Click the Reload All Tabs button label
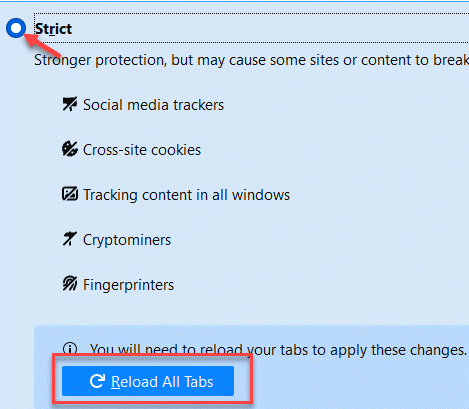Image resolution: width=469 pixels, height=409 pixels. pos(162,382)
